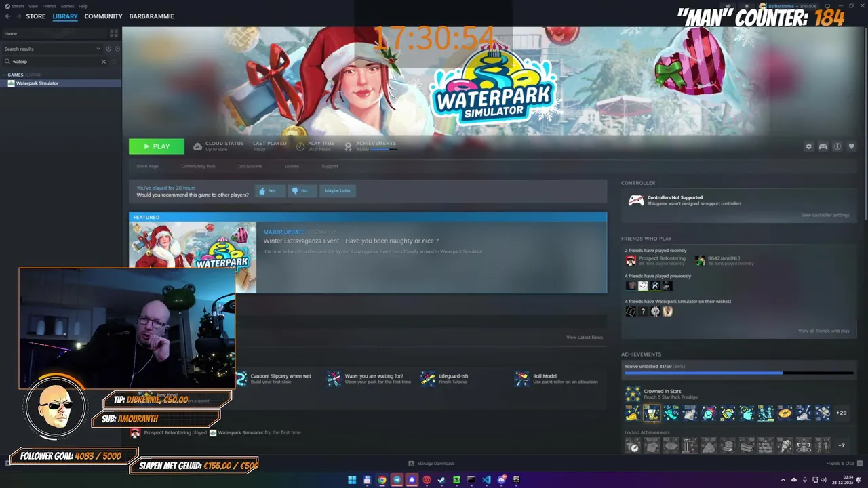Open Crowned in Stars achievement icon
The width and height of the screenshot is (868, 488).
(633, 394)
